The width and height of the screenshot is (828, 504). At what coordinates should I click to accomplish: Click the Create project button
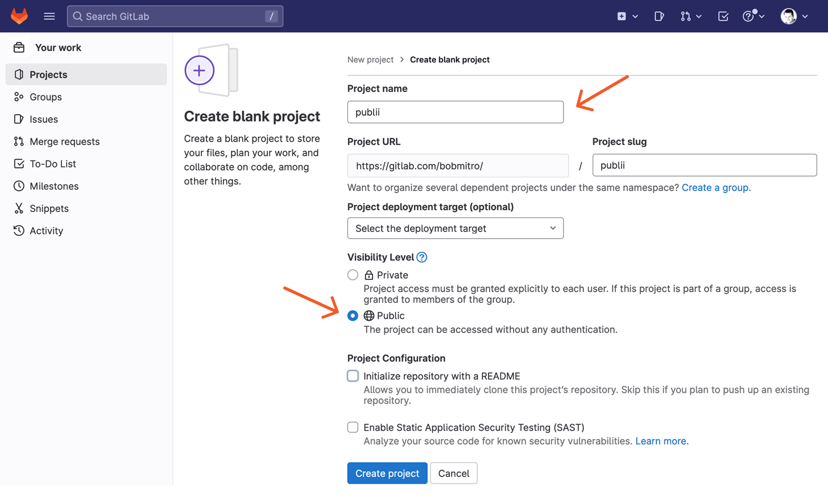tap(387, 473)
